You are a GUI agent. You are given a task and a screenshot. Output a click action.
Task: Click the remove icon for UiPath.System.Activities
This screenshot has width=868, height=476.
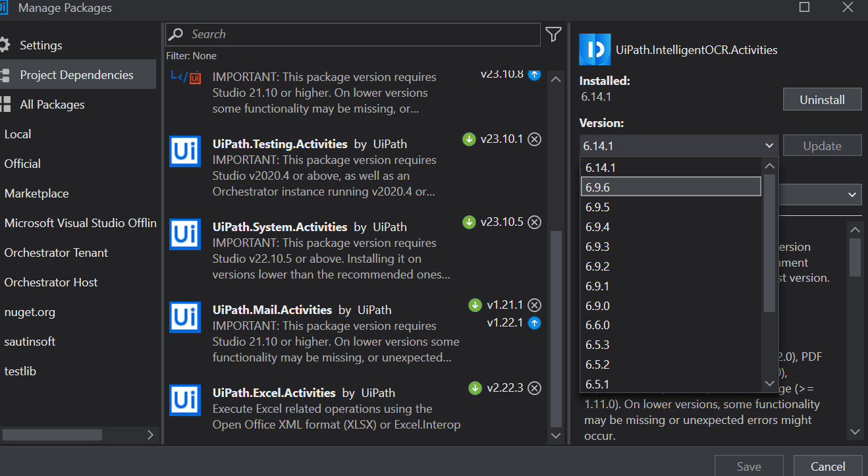(x=535, y=222)
